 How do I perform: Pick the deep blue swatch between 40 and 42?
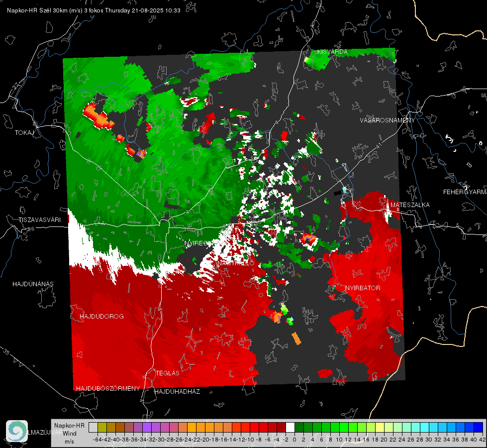point(478,427)
